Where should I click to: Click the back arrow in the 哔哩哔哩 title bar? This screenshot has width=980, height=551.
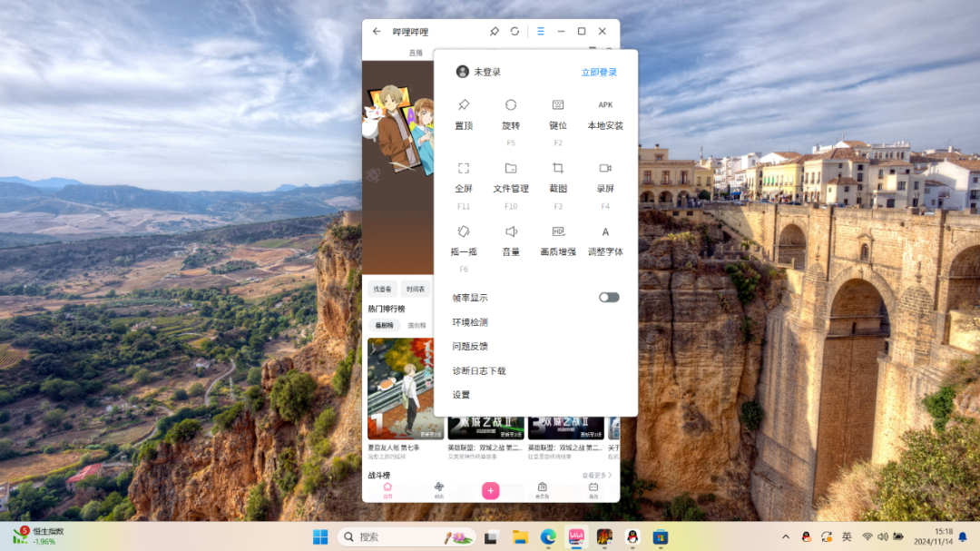(x=377, y=31)
